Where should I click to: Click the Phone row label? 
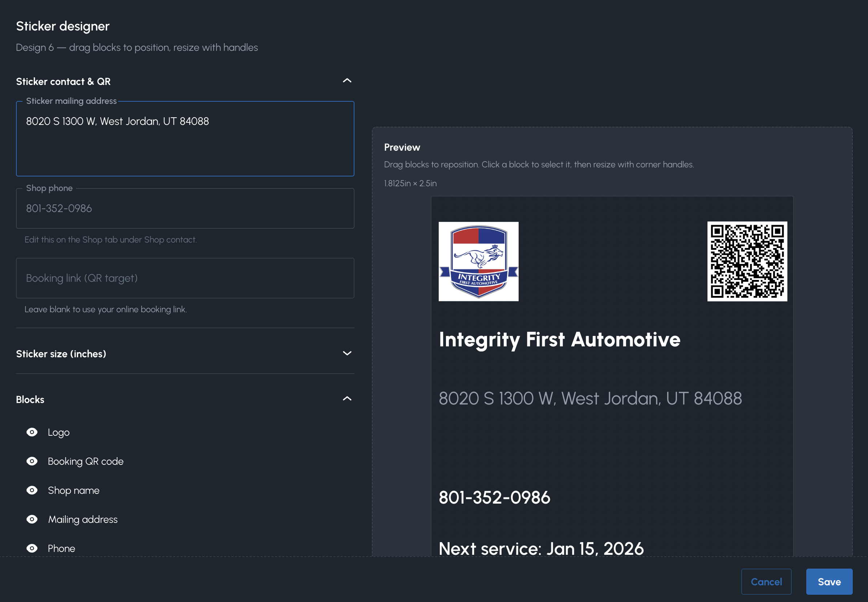pos(61,548)
